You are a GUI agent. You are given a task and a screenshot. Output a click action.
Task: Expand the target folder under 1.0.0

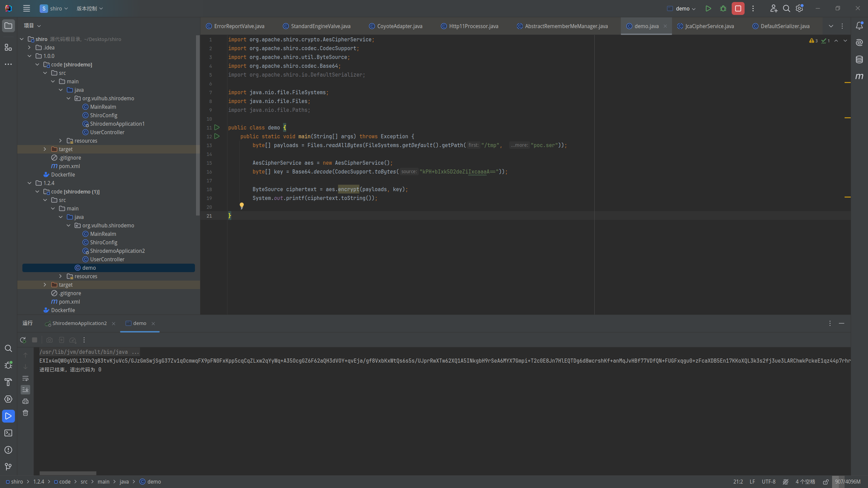(x=45, y=149)
